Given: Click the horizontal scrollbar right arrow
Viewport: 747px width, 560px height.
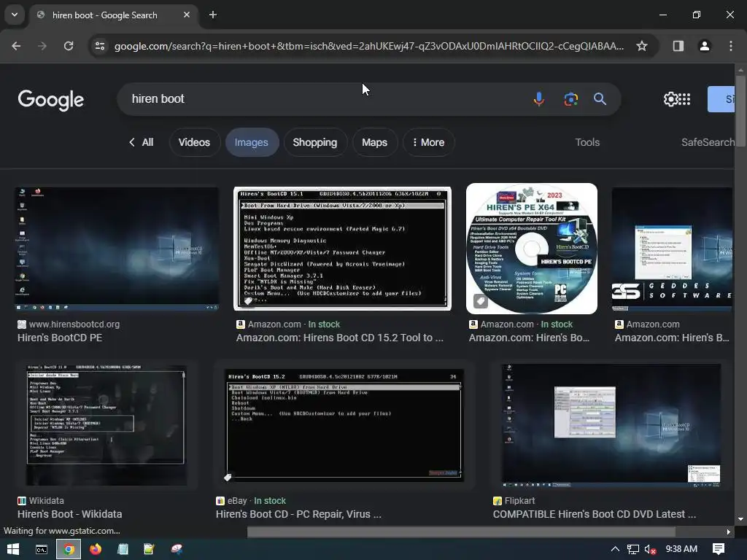Looking at the screenshot, I should (729, 532).
